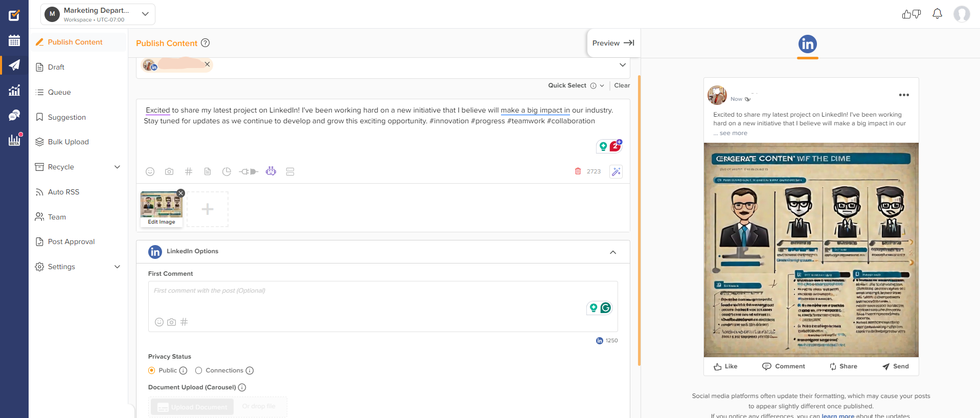
Task: Click the green lightbulb icon in main post editor
Action: 603,147
